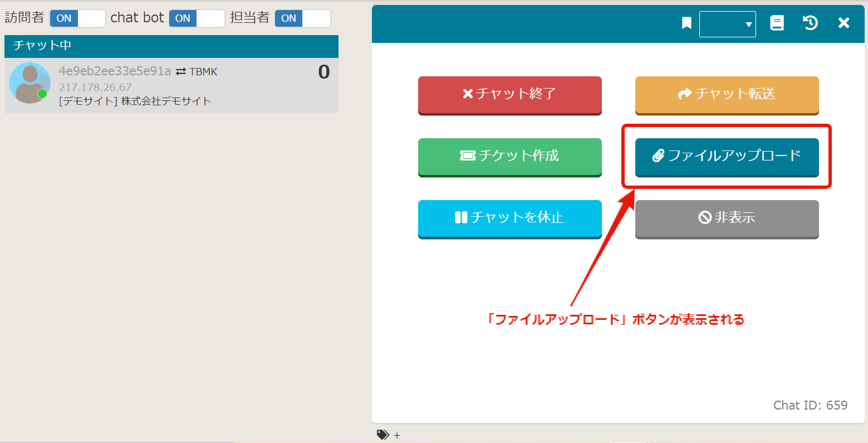Click the bookmark icon in header
This screenshot has height=443, width=868.
(686, 23)
